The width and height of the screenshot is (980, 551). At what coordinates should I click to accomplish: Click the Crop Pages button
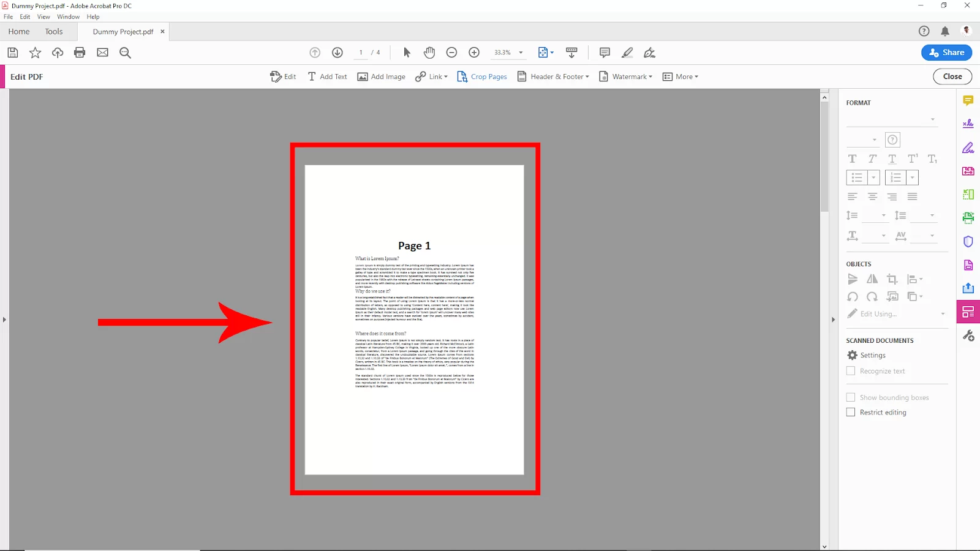click(x=482, y=77)
